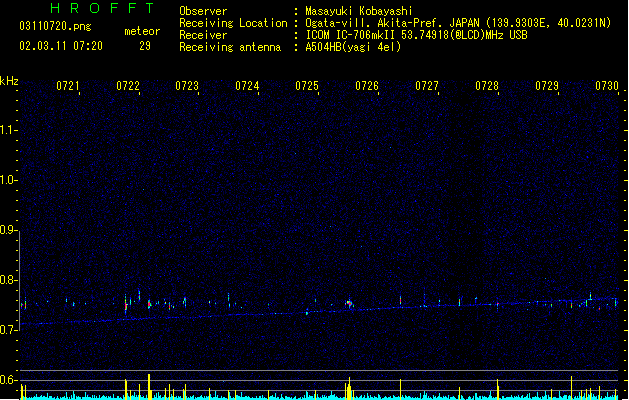Click the 0723 time marker

(x=187, y=86)
